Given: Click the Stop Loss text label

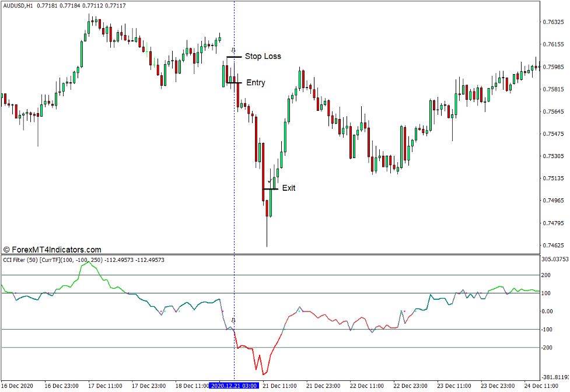Looking at the screenshot, I should (263, 57).
